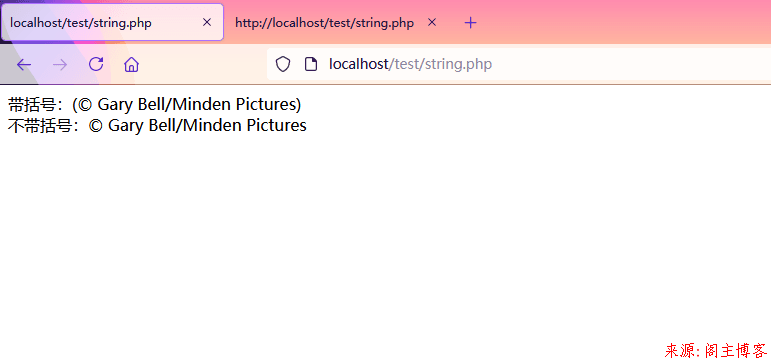
Task: Click Gary Bell in the first line
Action: click(x=126, y=105)
